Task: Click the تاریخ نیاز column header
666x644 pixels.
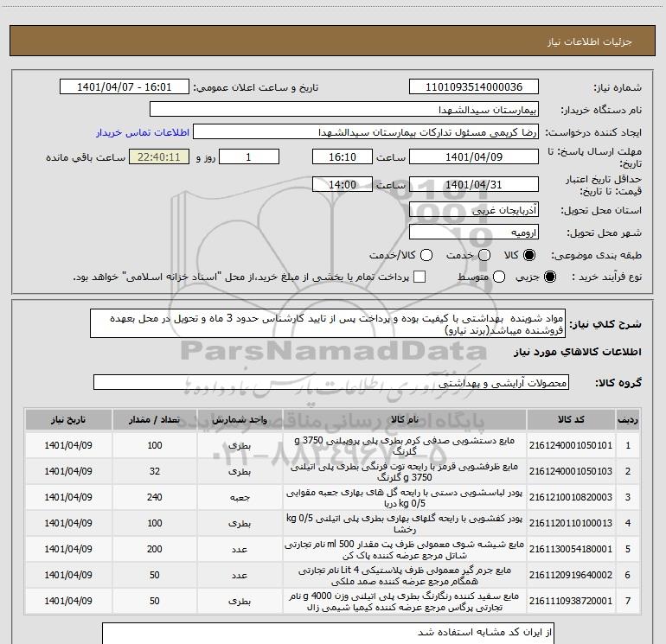Action: click(68, 420)
